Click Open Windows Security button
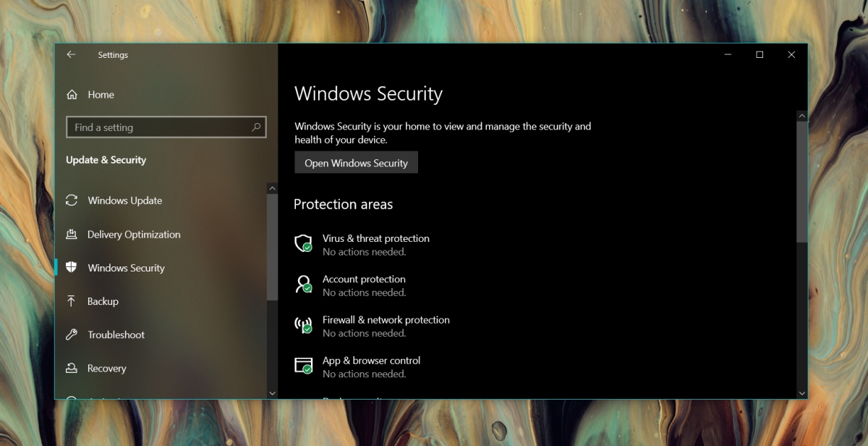This screenshot has width=868, height=446. pyautogui.click(x=356, y=163)
